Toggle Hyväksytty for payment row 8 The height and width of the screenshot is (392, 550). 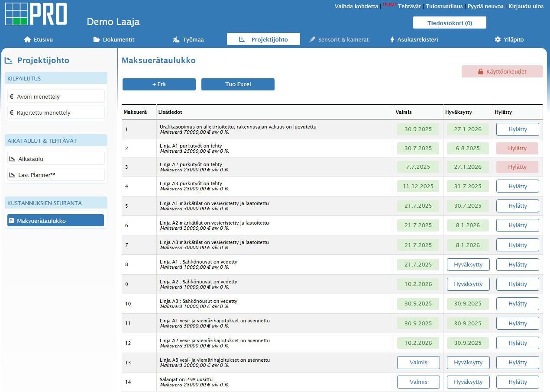point(468,264)
